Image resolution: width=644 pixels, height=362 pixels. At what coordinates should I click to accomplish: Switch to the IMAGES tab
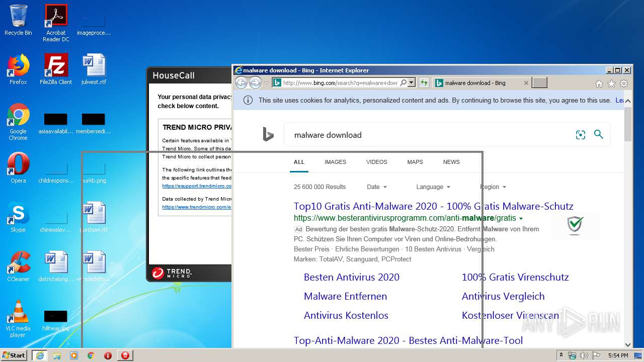click(335, 162)
